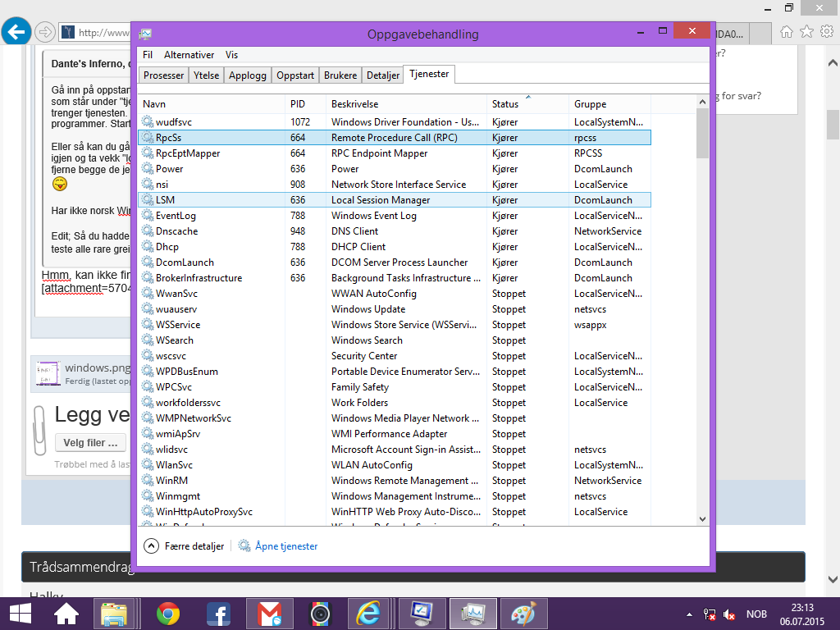Open Internet Explorer tools gear

827,32
